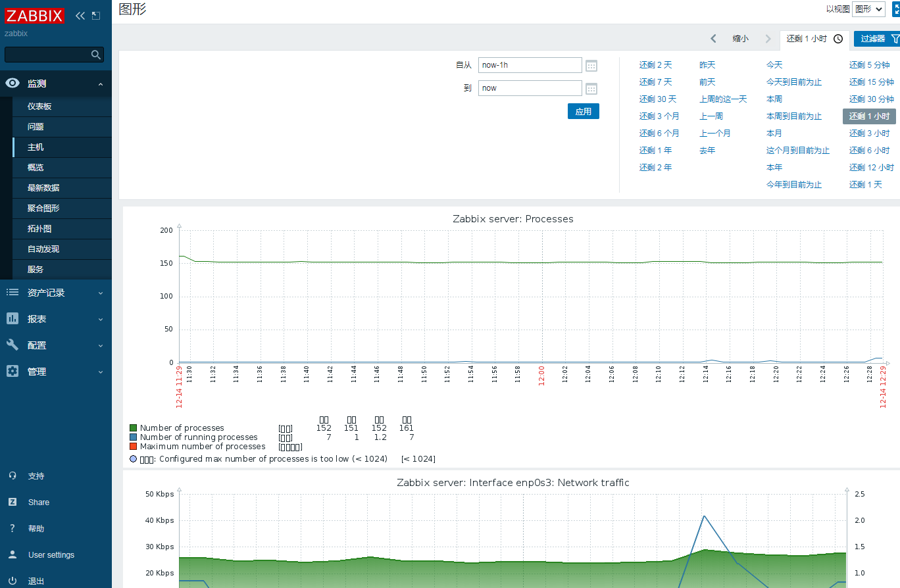Viewport: 900px width, 588px height.
Task: Collapse the 监测 menu section
Action: point(56,84)
